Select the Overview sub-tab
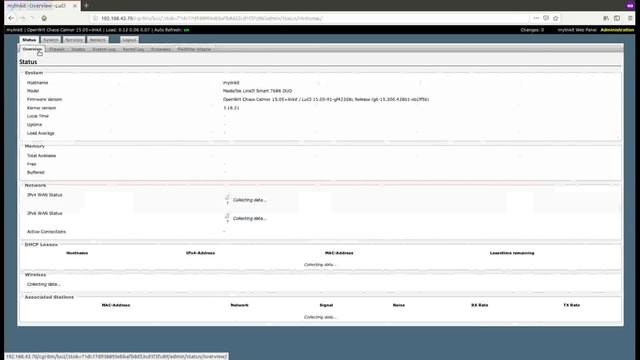The image size is (640, 360). coord(32,49)
